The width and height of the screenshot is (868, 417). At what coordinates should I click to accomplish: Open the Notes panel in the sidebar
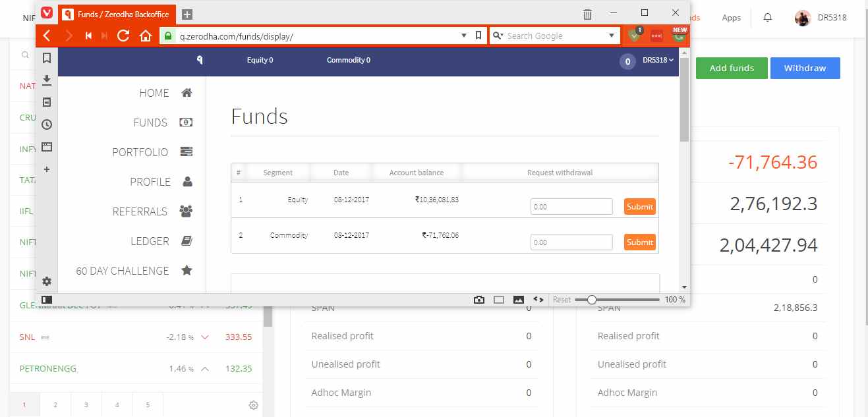47,102
